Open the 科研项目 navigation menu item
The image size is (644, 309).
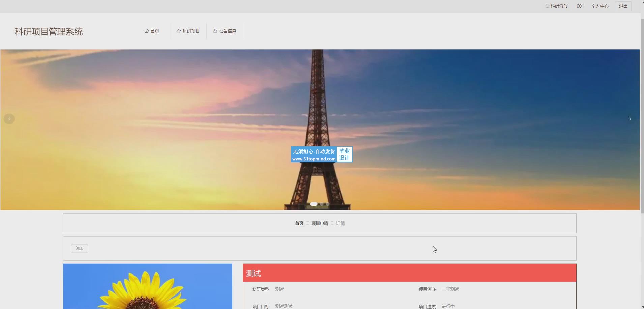188,31
